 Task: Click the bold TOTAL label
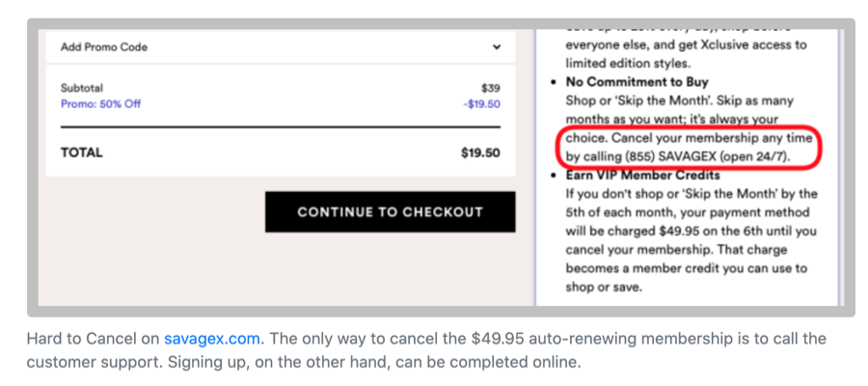pos(81,152)
